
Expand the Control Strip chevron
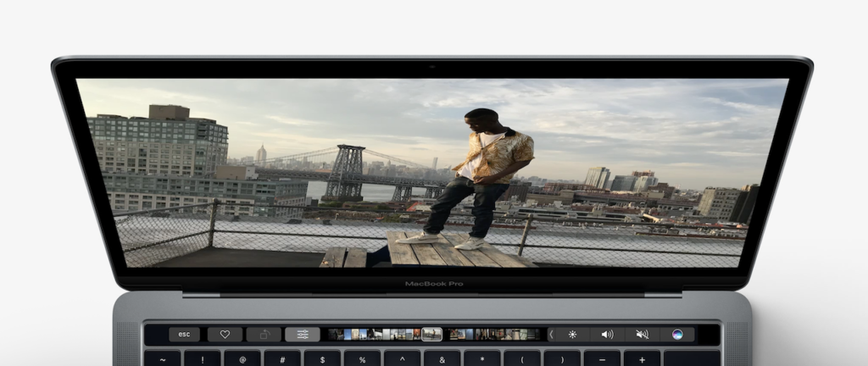552,335
